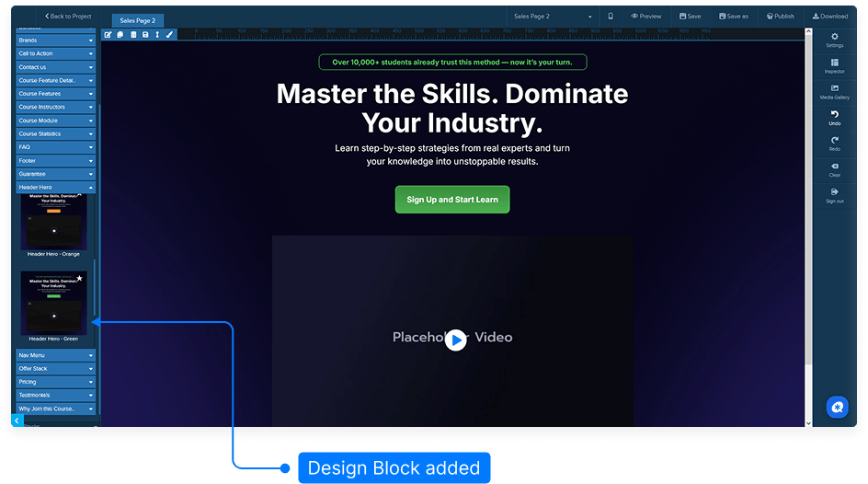Screen dimensions: 868x484
Task: Open the Sales Page 2 page dropdown
Action: (x=553, y=17)
